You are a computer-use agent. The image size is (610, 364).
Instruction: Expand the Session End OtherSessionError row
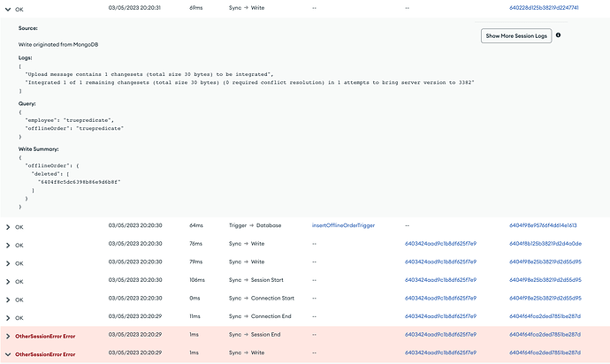click(x=8, y=336)
